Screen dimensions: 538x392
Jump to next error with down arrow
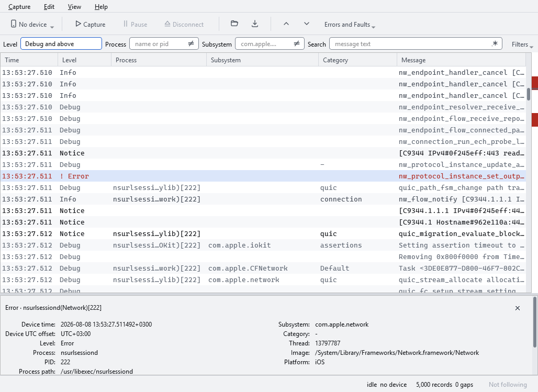307,24
